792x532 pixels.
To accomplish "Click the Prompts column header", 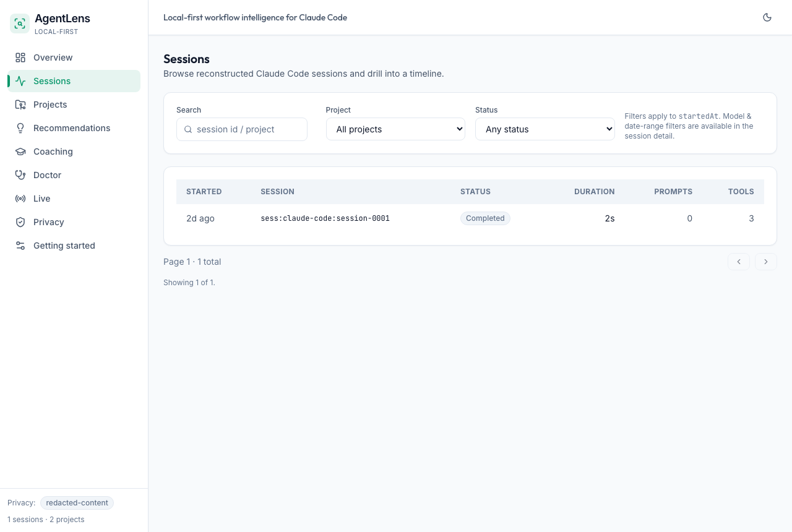I will click(x=673, y=192).
